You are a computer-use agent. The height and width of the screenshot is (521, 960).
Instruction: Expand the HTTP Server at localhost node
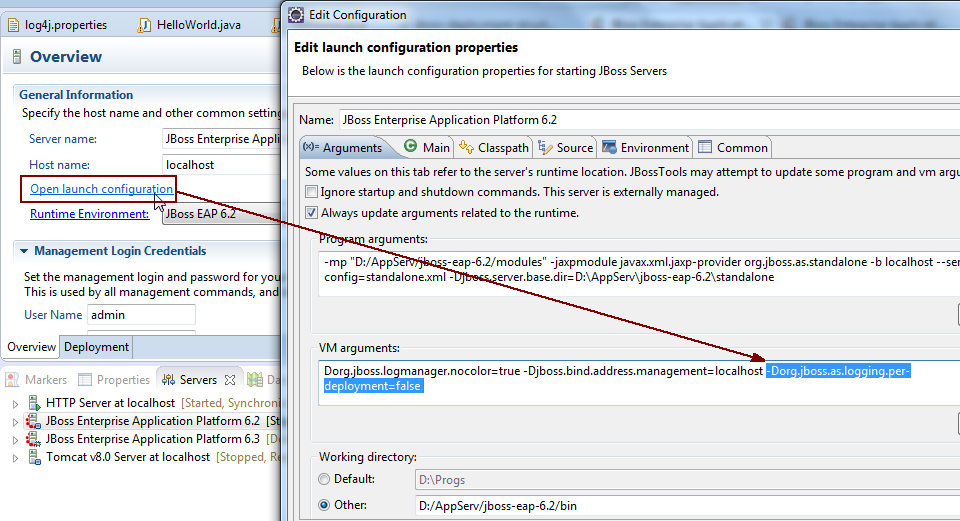click(x=15, y=403)
